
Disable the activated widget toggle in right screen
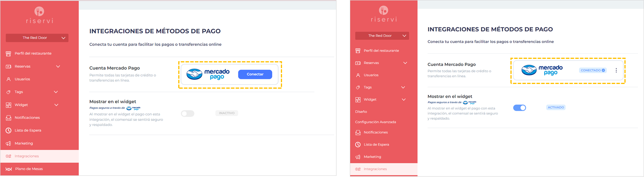[519, 108]
